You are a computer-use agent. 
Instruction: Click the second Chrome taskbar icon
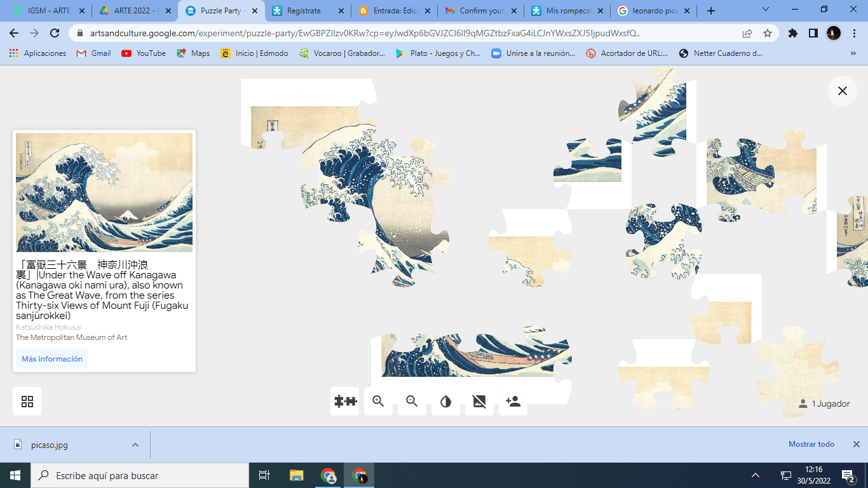click(x=359, y=475)
